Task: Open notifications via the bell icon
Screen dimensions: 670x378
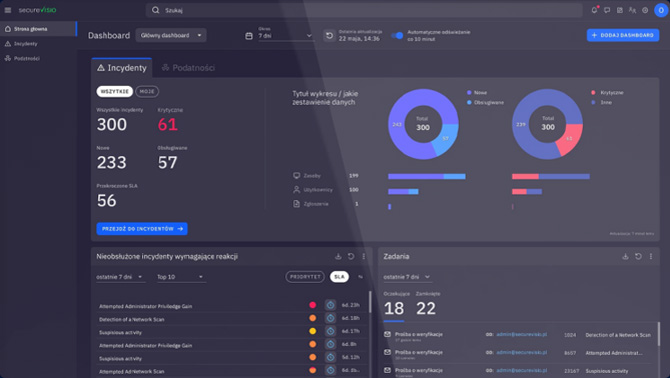Action: pyautogui.click(x=594, y=10)
